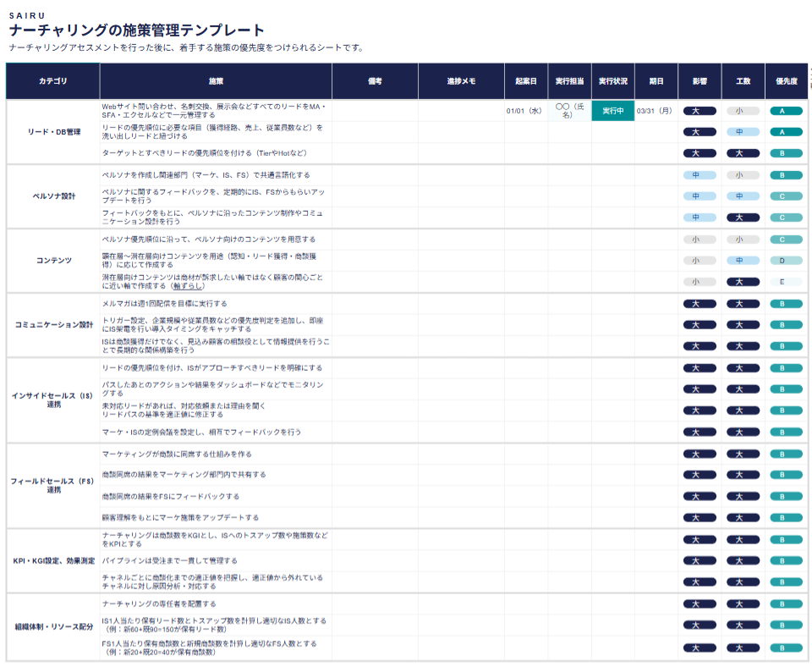Click the 実行中 status cell
Viewport: 812px width, 667px height.
[x=612, y=111]
